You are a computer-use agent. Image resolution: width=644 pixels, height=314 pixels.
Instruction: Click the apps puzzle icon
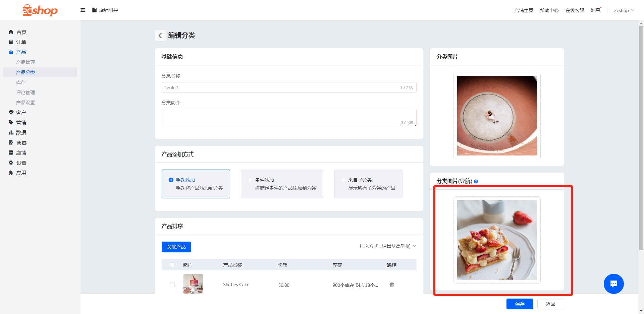[11, 173]
